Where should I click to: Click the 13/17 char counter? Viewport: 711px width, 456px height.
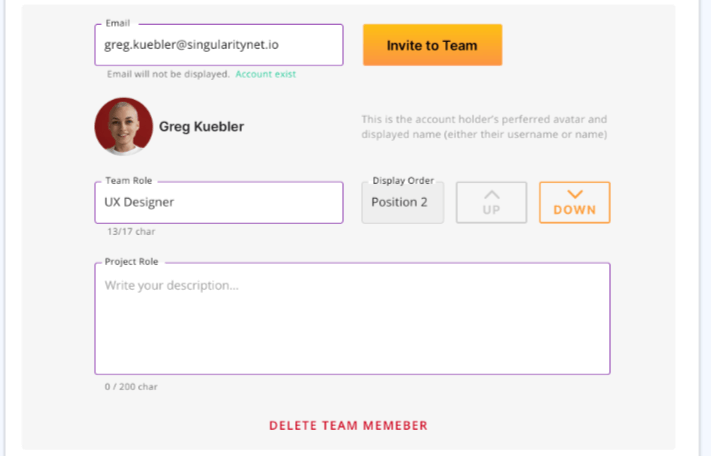point(131,232)
